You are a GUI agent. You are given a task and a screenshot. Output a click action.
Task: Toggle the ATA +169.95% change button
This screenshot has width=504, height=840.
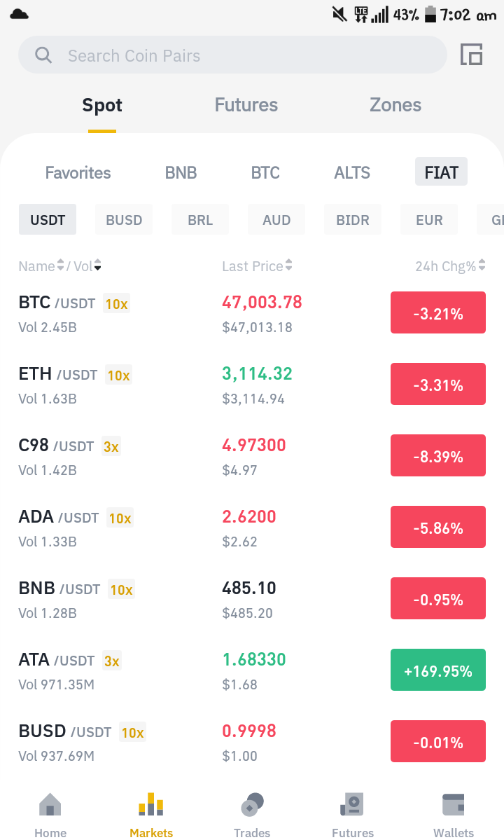[x=438, y=670]
